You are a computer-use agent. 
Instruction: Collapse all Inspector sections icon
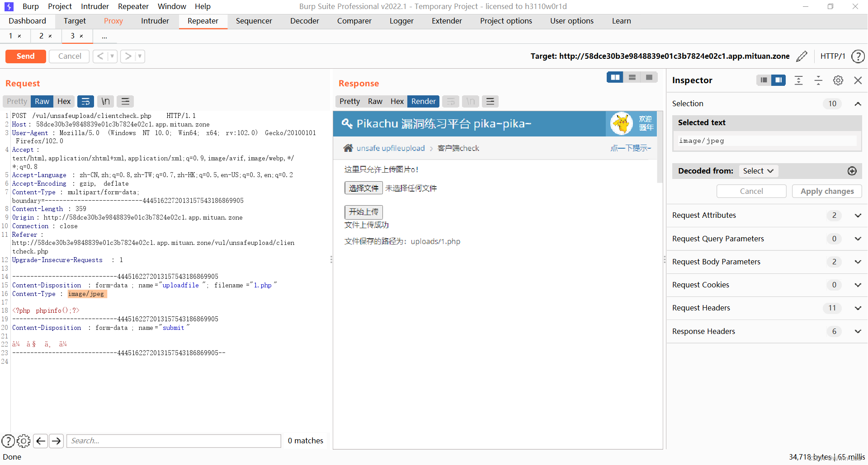pos(818,80)
